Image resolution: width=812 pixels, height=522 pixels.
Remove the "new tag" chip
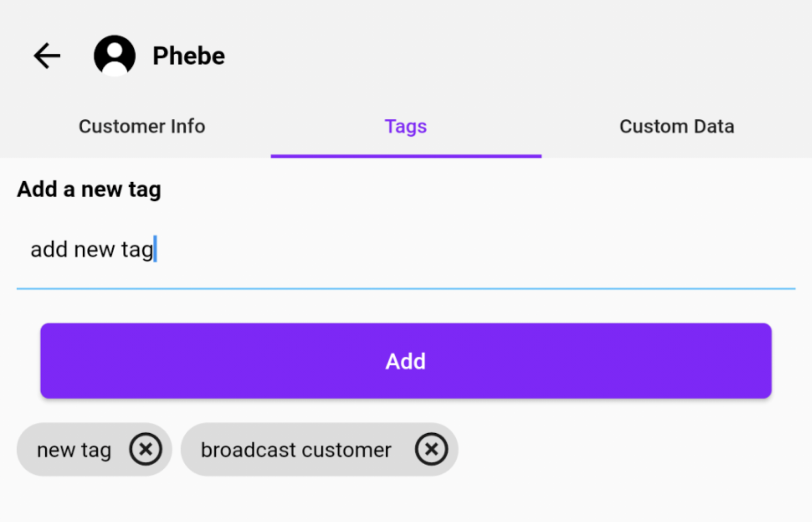coord(146,449)
